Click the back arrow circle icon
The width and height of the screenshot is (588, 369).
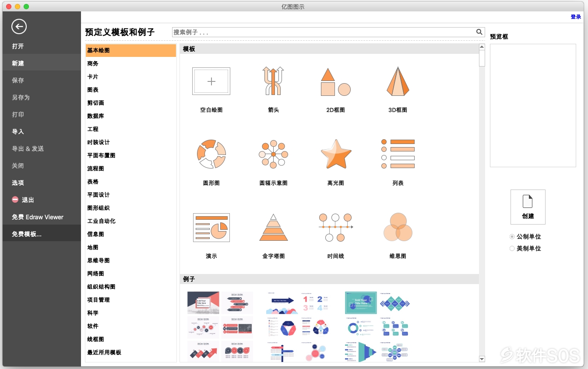point(19,27)
